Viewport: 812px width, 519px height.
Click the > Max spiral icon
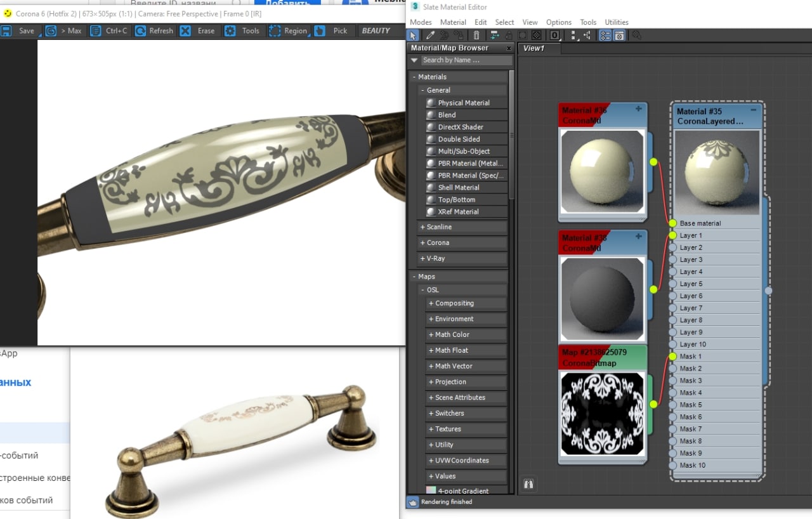51,30
